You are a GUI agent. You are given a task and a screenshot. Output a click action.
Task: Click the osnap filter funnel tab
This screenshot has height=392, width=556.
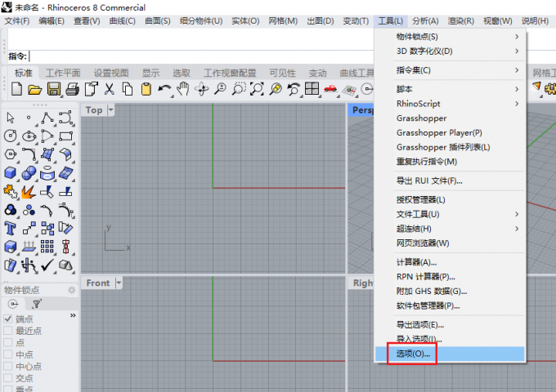coord(37,304)
